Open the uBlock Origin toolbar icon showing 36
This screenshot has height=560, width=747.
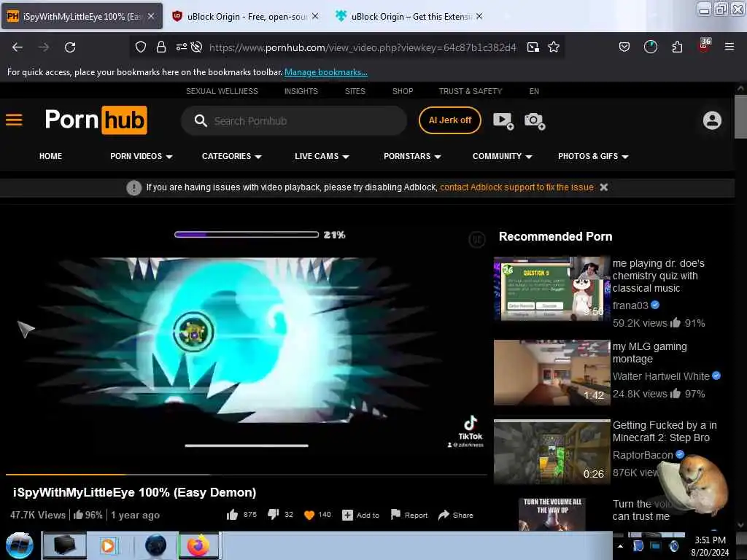coord(704,45)
